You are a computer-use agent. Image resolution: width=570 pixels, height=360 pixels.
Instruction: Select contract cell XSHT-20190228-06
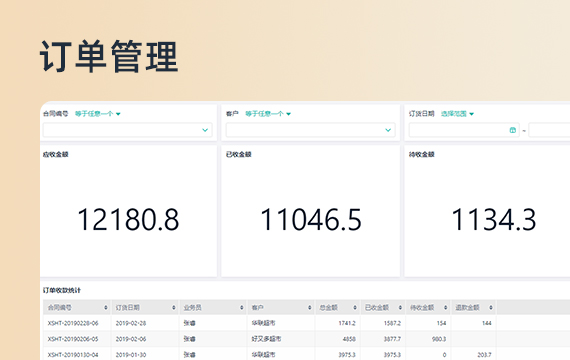pos(73,323)
